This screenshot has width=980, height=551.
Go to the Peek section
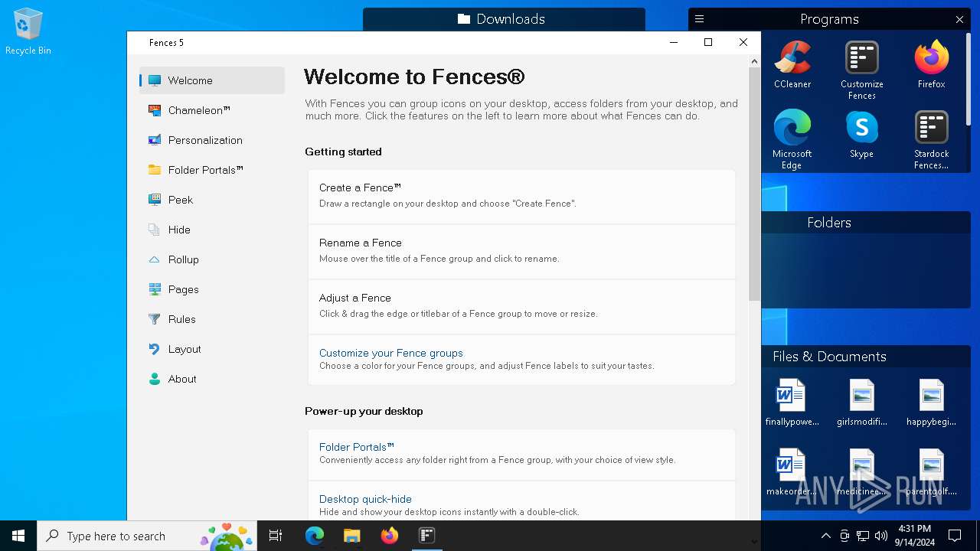[212, 200]
